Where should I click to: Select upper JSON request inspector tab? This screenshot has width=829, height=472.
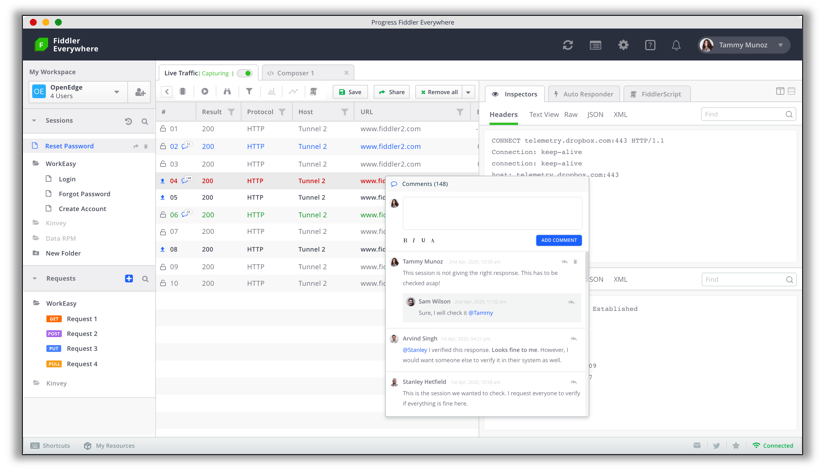pos(595,115)
